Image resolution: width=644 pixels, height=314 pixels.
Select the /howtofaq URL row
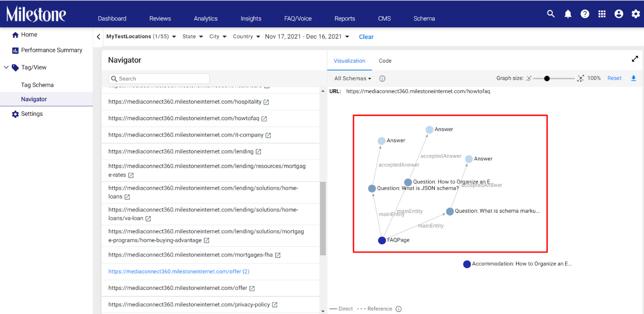[x=211, y=119]
